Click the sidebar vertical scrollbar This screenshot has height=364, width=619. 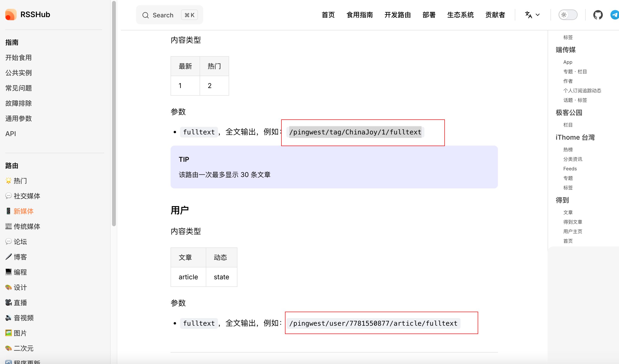point(114,113)
